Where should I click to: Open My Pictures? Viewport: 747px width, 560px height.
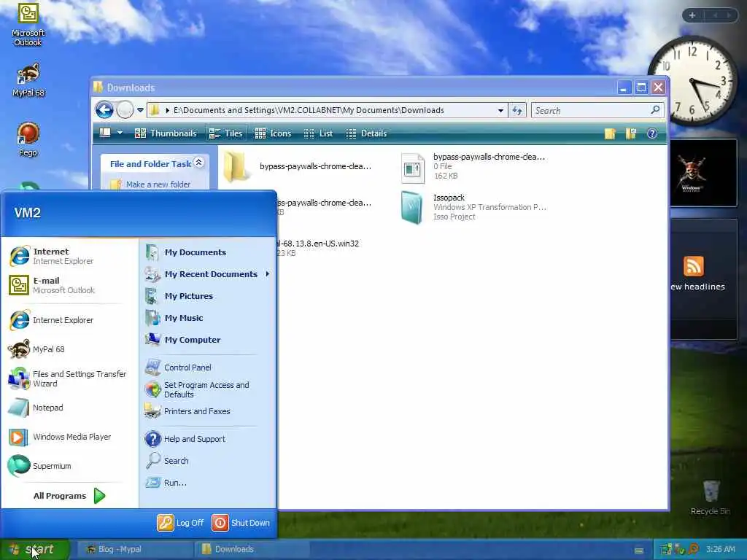pyautogui.click(x=208, y=296)
